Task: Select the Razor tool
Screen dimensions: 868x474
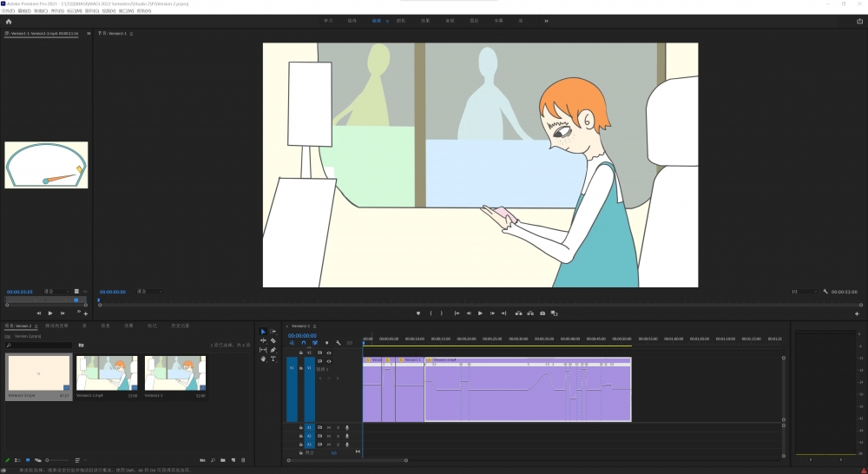Action: (x=273, y=341)
